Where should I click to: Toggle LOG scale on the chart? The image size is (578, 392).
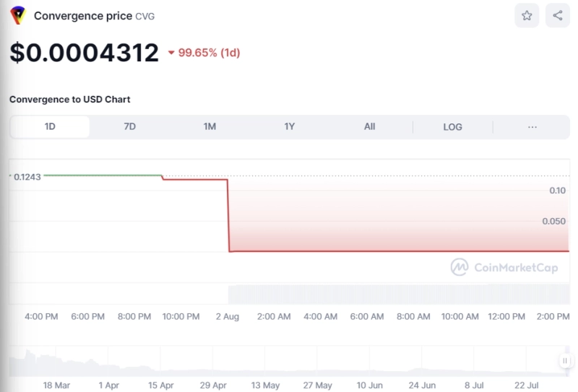coord(452,126)
